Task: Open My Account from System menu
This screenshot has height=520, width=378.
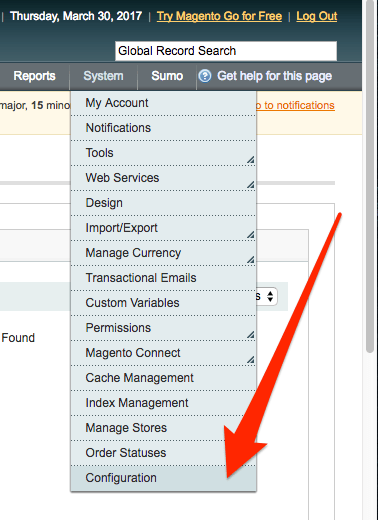Action: pyautogui.click(x=163, y=103)
